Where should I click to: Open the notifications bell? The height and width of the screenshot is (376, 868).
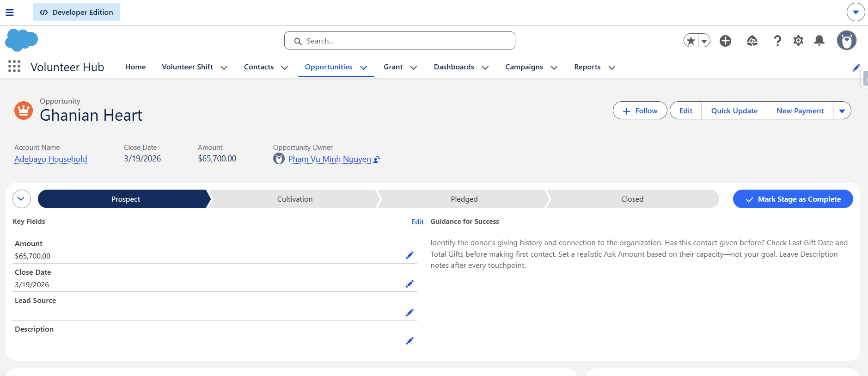coord(819,41)
